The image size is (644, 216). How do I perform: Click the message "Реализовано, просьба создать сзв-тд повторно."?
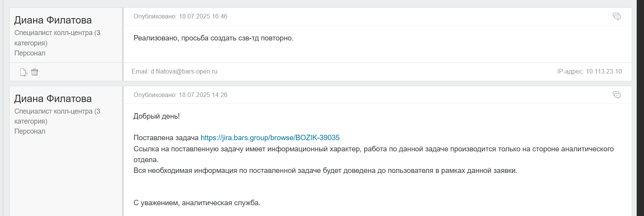click(x=213, y=38)
